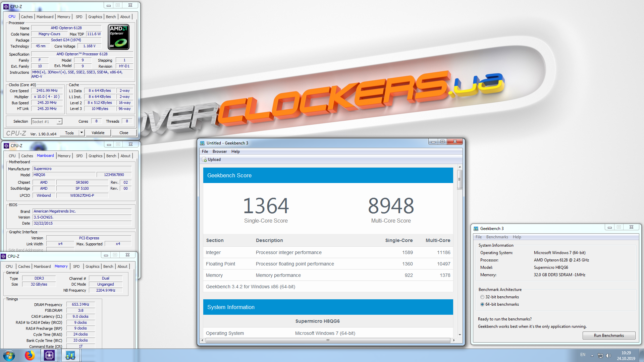Open network status icon in tray
The width and height of the screenshot is (644, 362).
pos(600,355)
